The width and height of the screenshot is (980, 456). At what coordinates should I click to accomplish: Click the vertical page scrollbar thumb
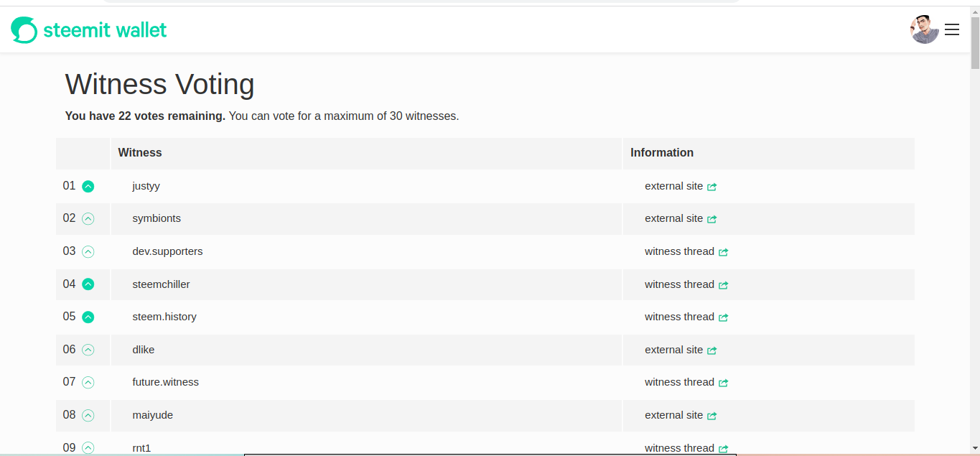(x=975, y=43)
